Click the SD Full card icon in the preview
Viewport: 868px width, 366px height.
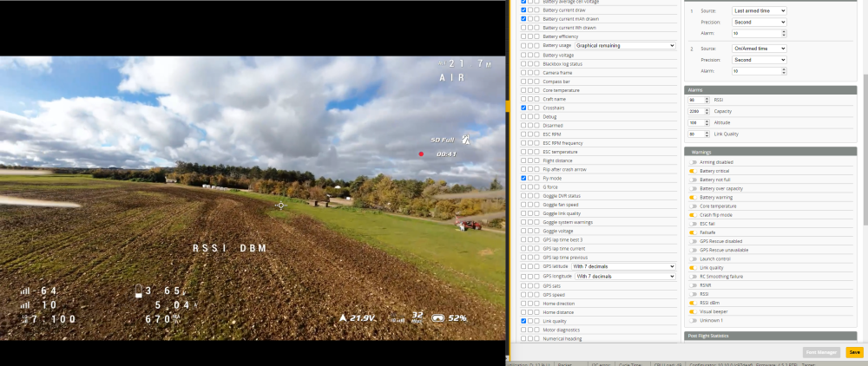[466, 139]
